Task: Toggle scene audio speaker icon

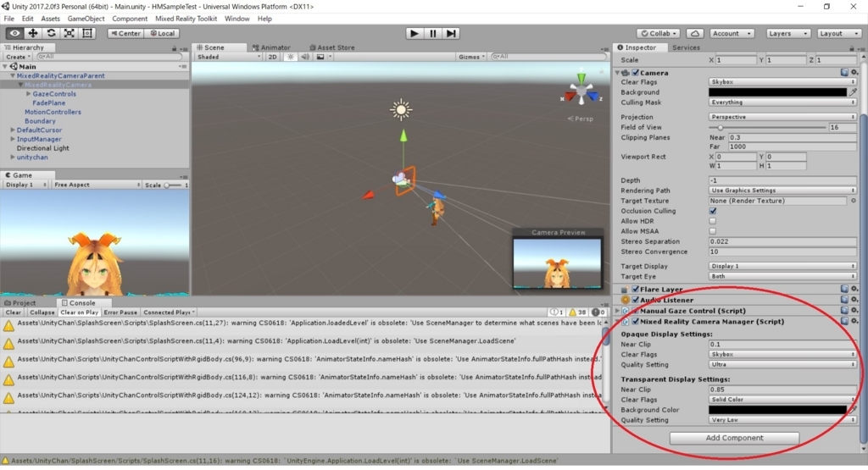Action: pyautogui.click(x=305, y=57)
